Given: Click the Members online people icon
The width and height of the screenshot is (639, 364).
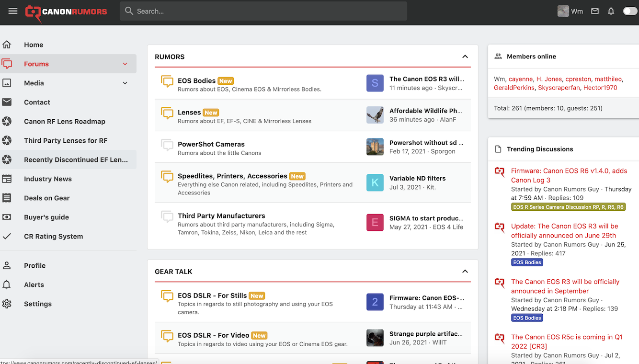Looking at the screenshot, I should [498, 56].
